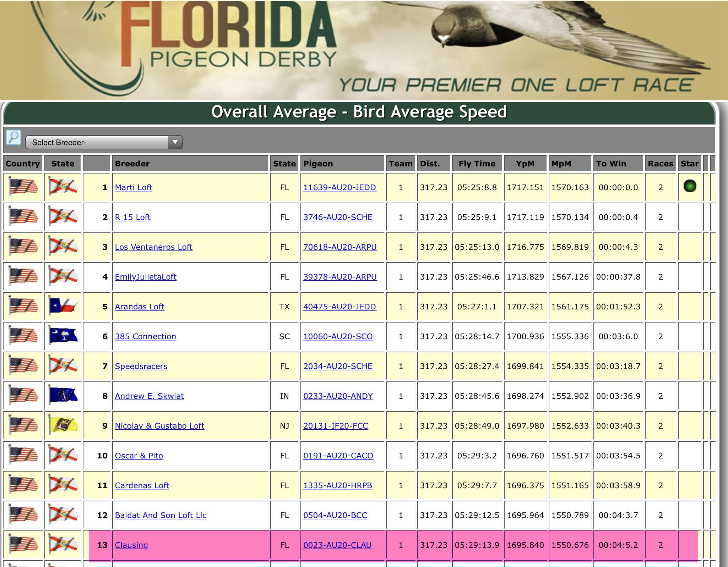Click the USA flag in Clausing row
Image resolution: width=728 pixels, height=567 pixels.
23,545
